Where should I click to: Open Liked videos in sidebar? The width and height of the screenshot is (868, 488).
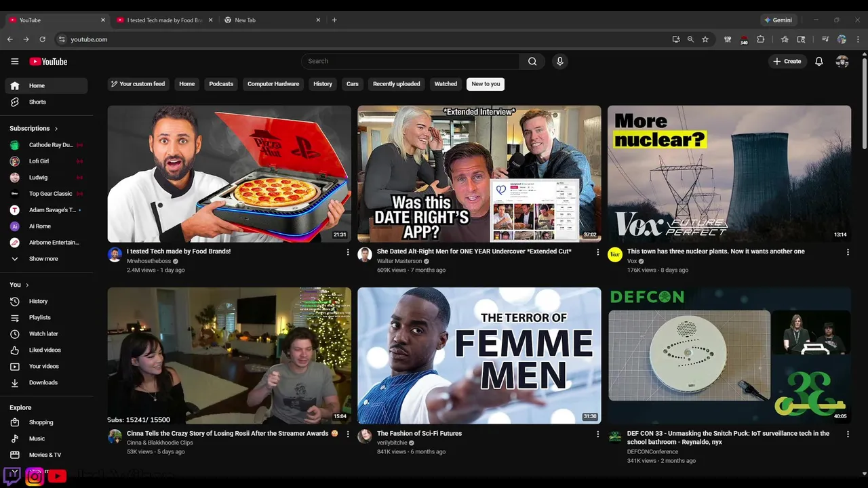(x=46, y=350)
